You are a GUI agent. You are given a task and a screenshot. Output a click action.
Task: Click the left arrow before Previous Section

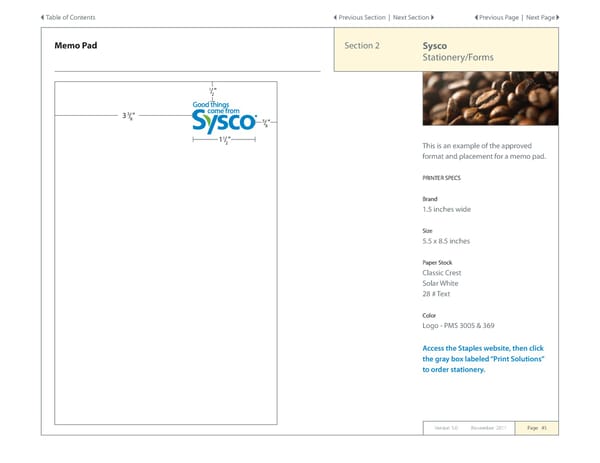pos(335,17)
